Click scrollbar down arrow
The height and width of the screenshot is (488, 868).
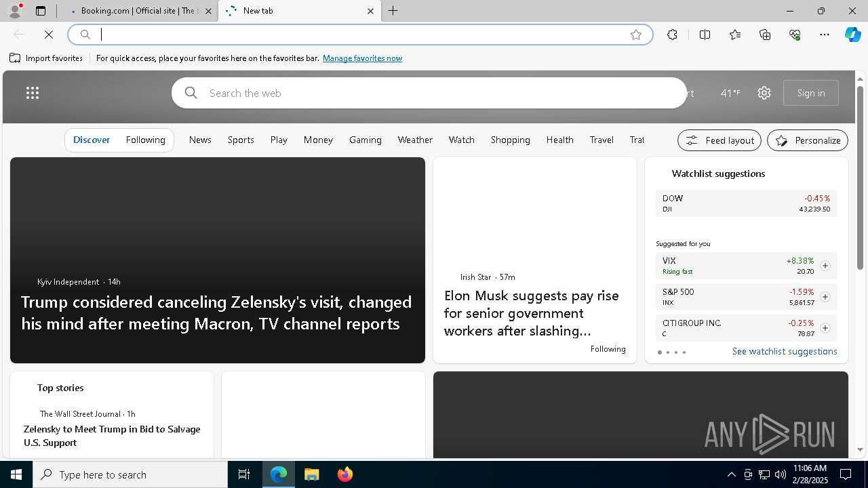861,449
